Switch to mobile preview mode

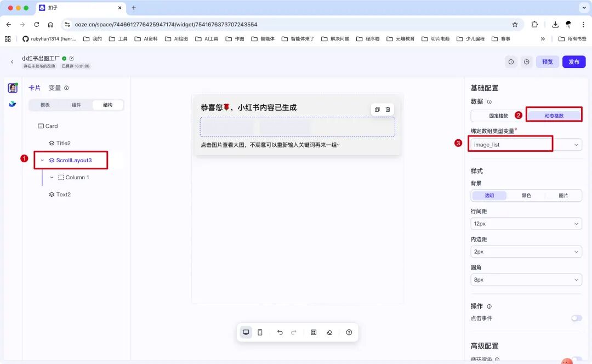[x=260, y=332]
